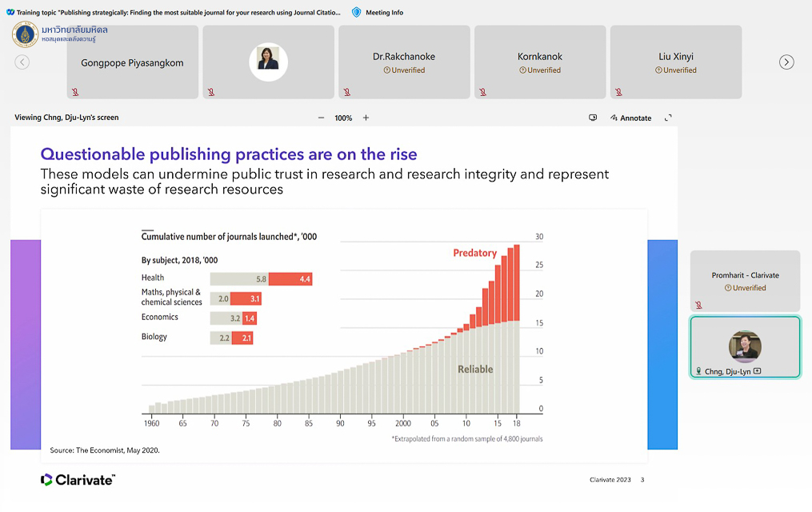
Task: Click the pop-out screen icon beside Annotate
Action: 593,118
